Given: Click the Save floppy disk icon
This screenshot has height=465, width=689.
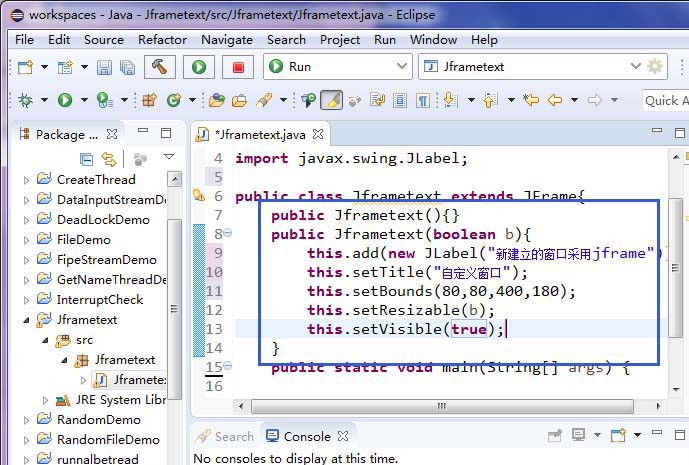Looking at the screenshot, I should pos(105,67).
